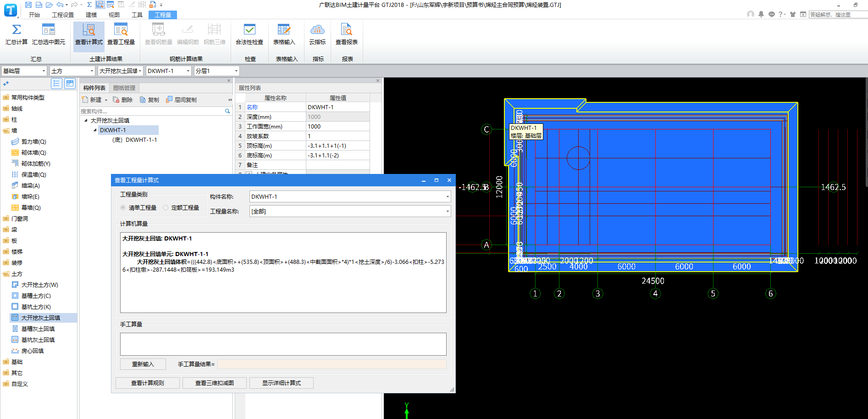Open 查看报表 report viewer
Screen dimensions: 868x419
[x=347, y=34]
